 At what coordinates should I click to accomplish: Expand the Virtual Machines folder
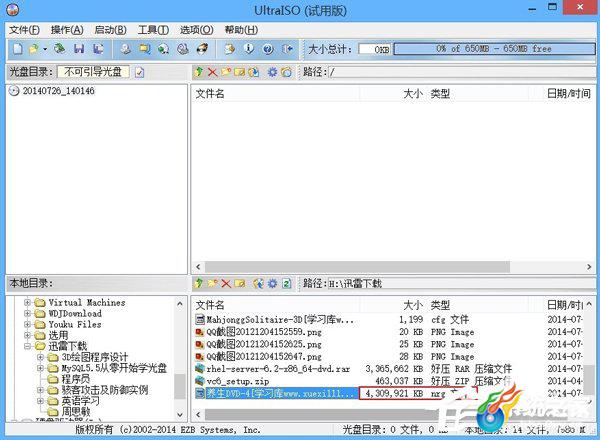click(27, 302)
